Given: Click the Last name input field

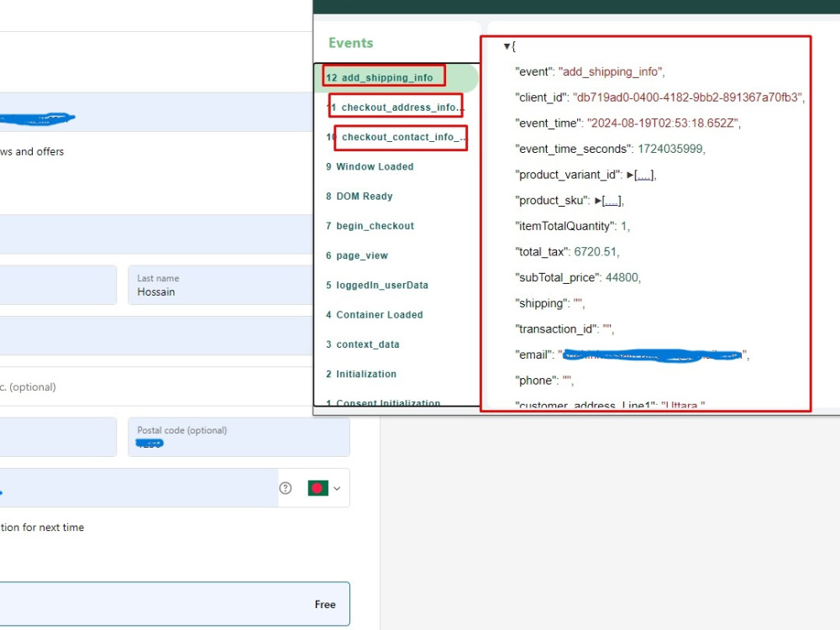Looking at the screenshot, I should pyautogui.click(x=218, y=285).
